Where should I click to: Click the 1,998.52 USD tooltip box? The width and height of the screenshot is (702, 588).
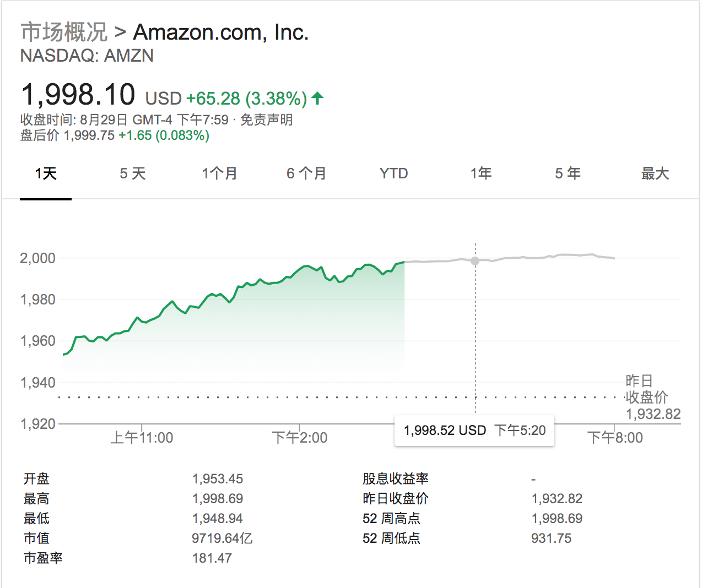coord(474,431)
